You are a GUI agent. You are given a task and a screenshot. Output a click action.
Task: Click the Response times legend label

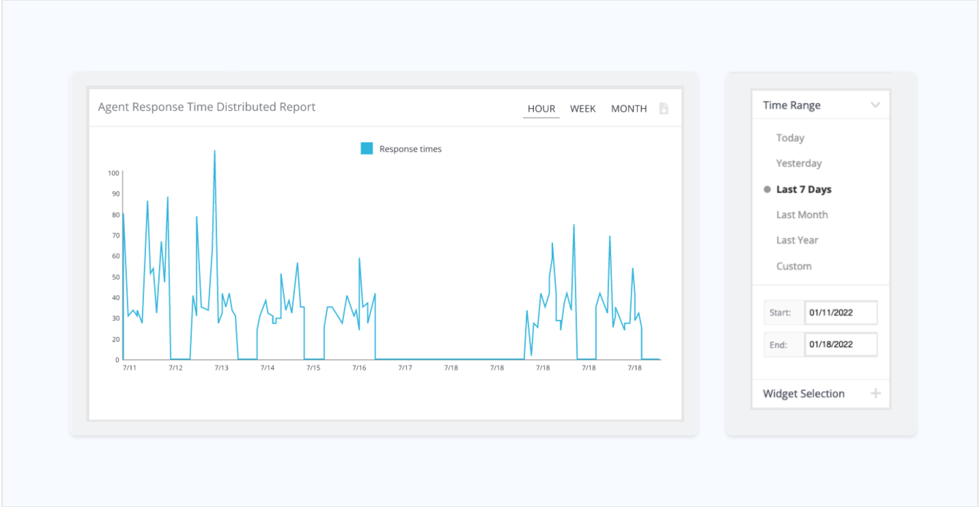click(x=410, y=148)
